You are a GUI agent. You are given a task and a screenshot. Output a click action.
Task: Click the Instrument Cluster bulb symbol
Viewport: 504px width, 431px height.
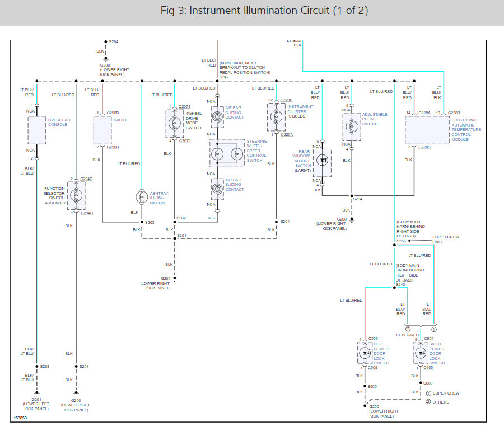276,116
